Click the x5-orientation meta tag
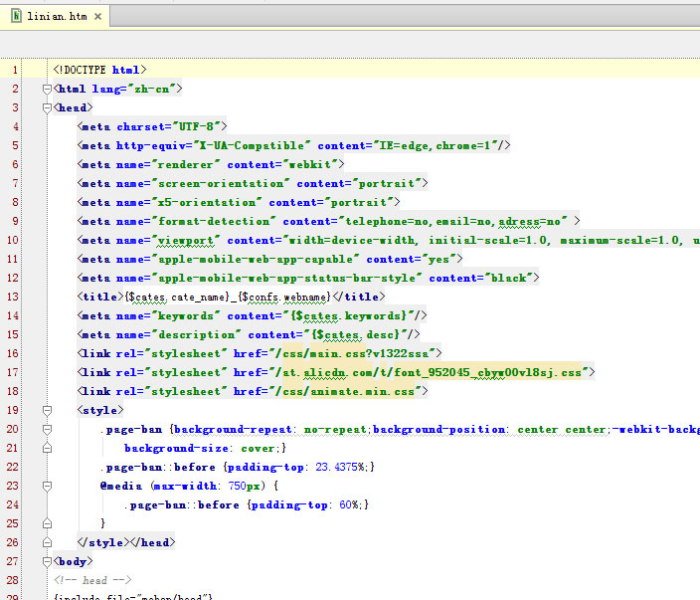The image size is (700, 600). 239,202
